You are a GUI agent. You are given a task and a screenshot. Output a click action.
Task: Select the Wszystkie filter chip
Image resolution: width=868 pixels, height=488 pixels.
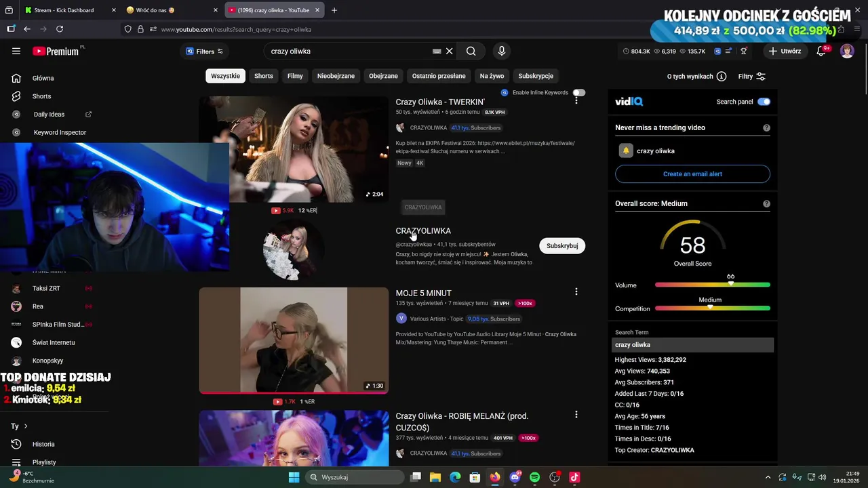click(225, 76)
